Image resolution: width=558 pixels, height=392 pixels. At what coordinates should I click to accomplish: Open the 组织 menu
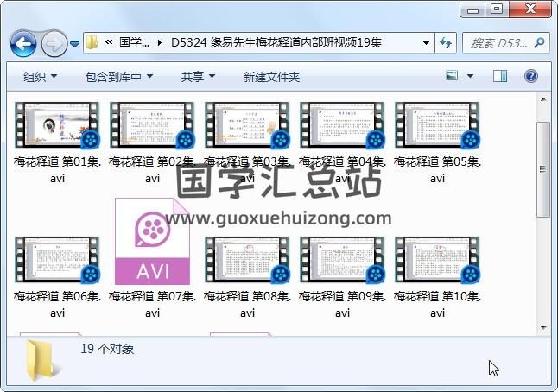point(40,77)
